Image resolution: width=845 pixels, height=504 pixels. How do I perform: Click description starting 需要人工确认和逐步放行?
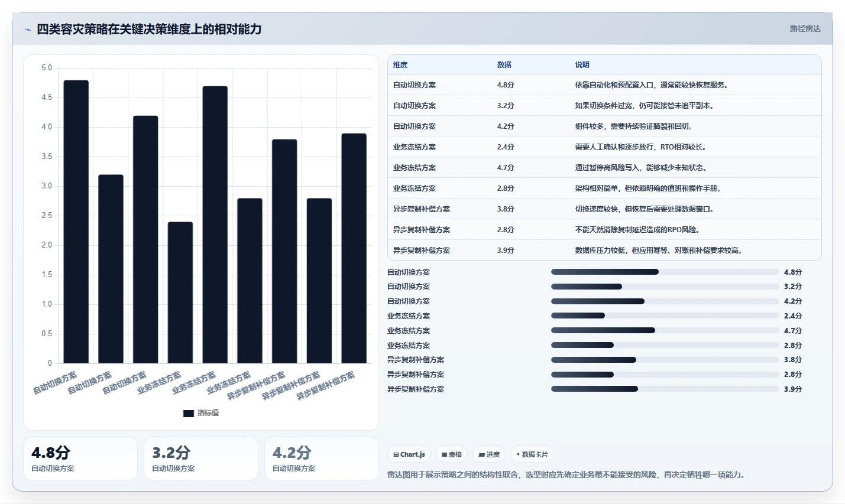click(x=641, y=147)
